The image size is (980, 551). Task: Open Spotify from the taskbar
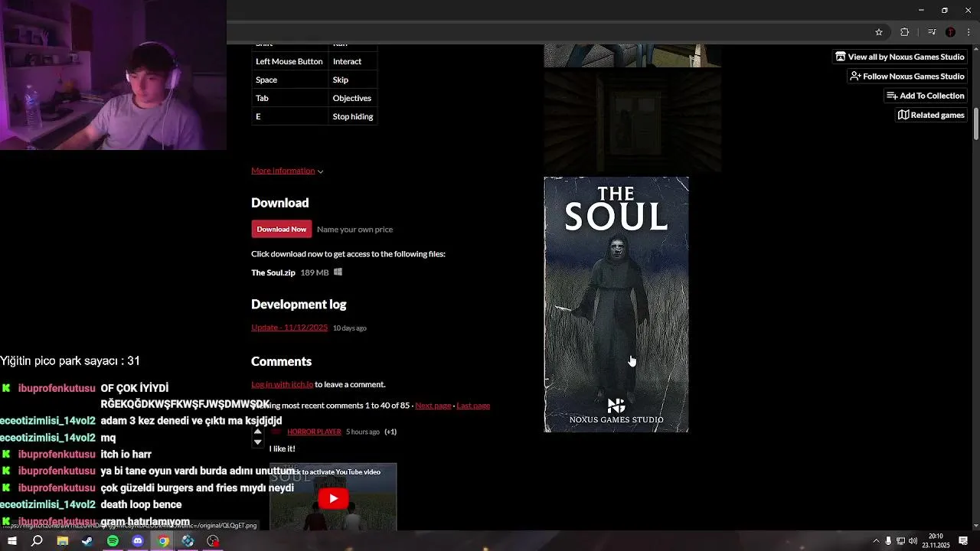pos(113,541)
